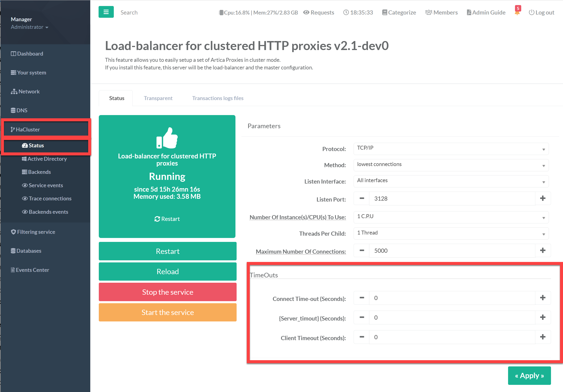Click the Restart refresh icon in the status card
This screenshot has width=563, height=392.
pyautogui.click(x=157, y=219)
